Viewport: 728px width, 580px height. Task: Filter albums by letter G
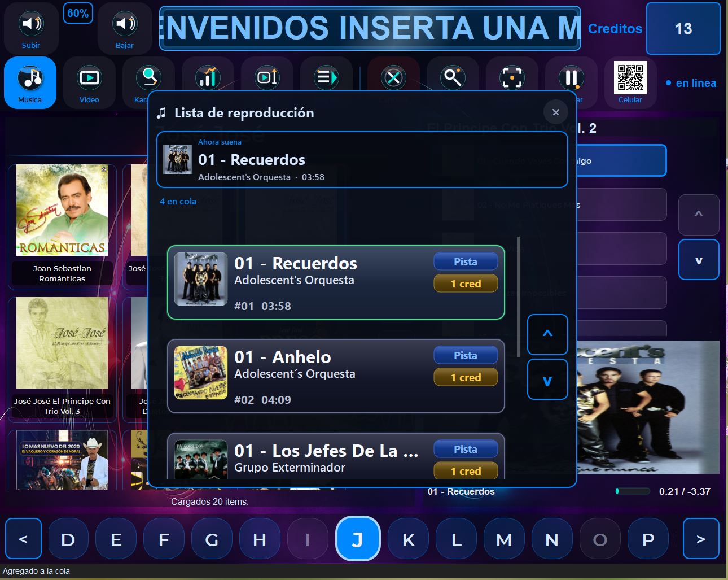tap(212, 540)
